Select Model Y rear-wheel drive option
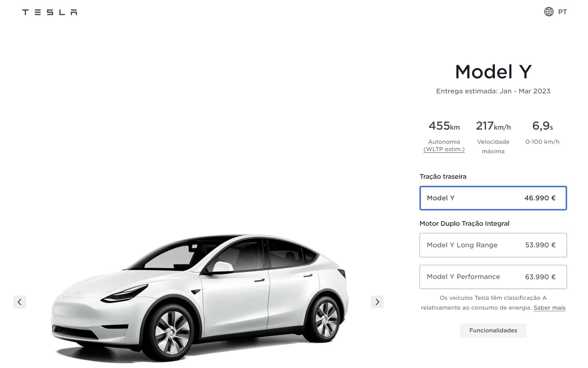This screenshot has height=368, width=588. click(x=493, y=198)
